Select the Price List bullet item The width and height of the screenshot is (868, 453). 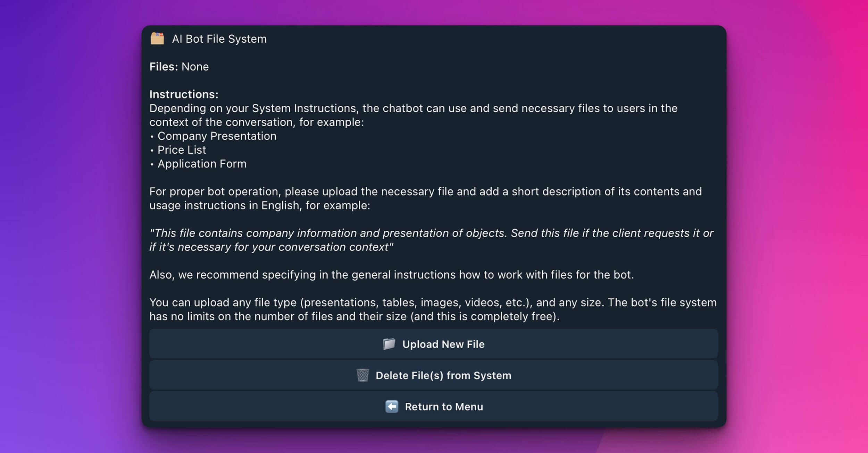pos(182,150)
